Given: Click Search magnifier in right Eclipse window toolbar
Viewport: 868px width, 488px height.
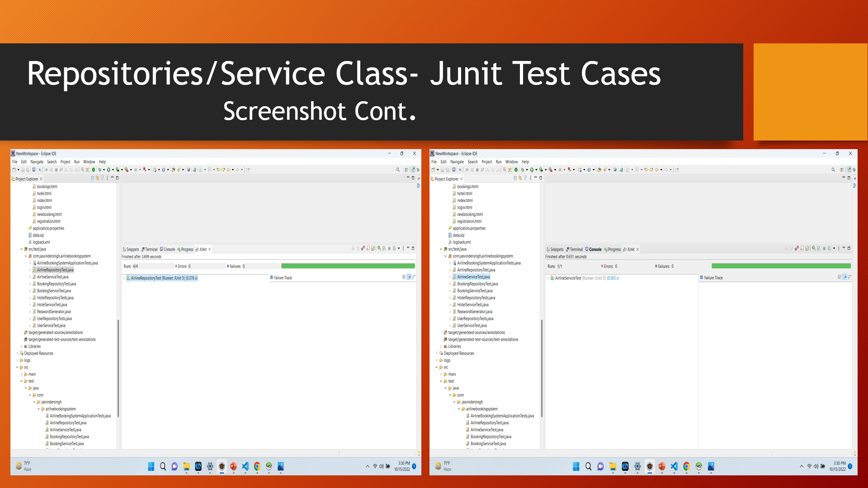Looking at the screenshot, I should (x=833, y=170).
